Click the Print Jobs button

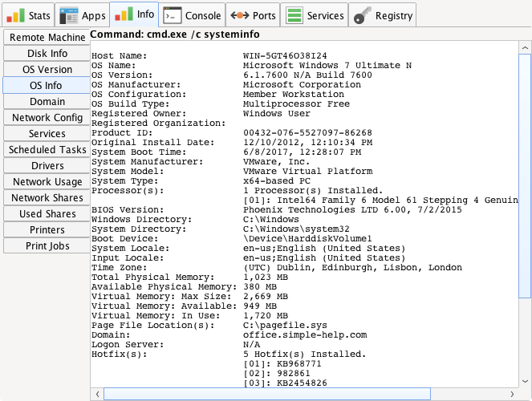point(47,245)
